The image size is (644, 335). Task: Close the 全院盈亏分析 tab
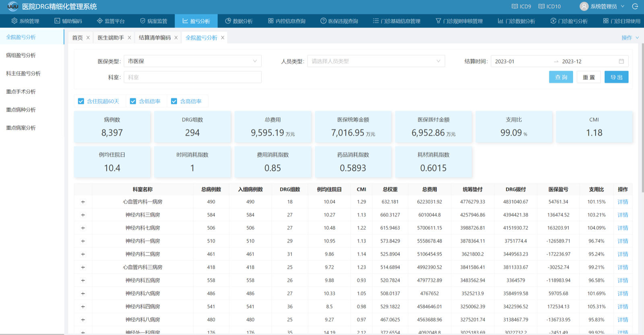click(223, 37)
